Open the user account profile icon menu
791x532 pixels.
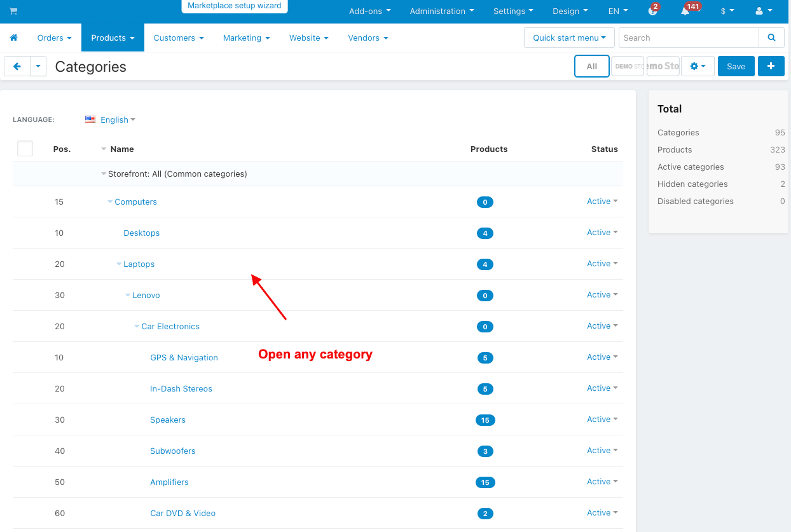click(764, 11)
